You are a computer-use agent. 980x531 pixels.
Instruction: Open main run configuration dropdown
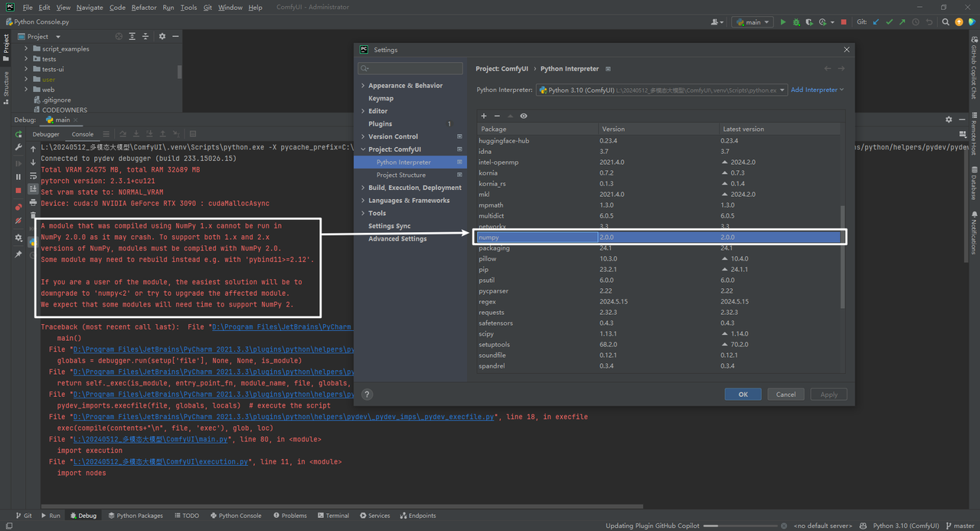752,22
